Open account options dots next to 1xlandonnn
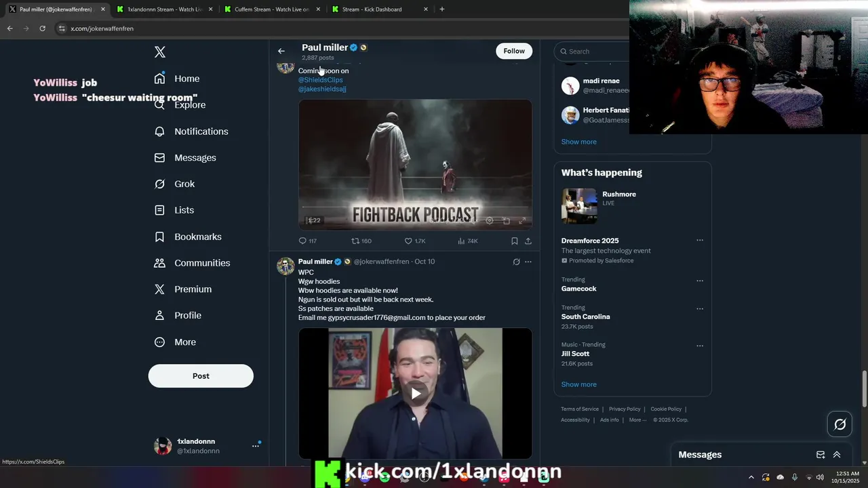This screenshot has width=868, height=488. point(256,446)
